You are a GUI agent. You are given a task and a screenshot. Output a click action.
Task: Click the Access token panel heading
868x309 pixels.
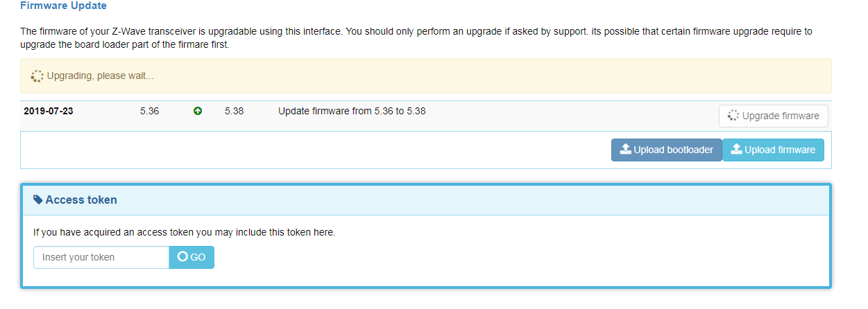(x=81, y=200)
